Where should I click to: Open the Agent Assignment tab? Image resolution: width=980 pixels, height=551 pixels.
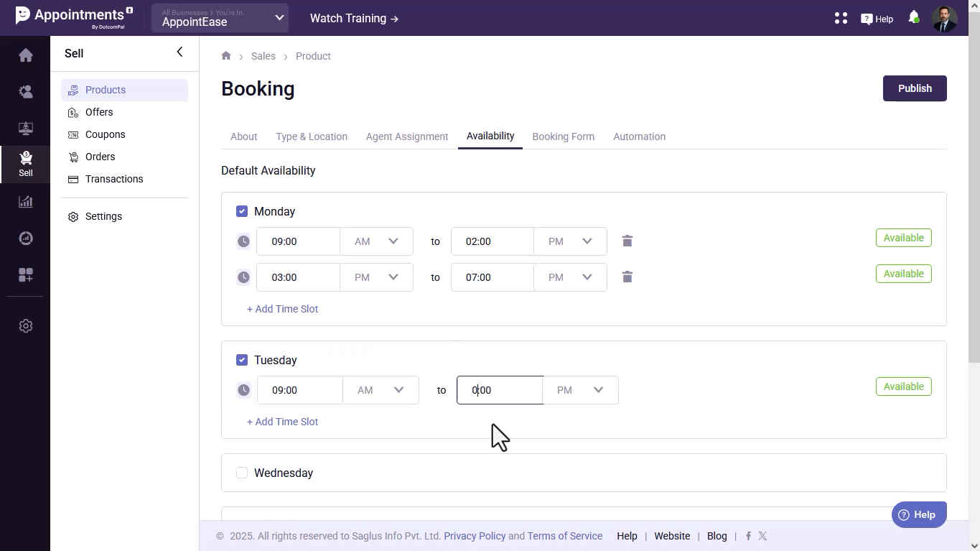click(406, 136)
